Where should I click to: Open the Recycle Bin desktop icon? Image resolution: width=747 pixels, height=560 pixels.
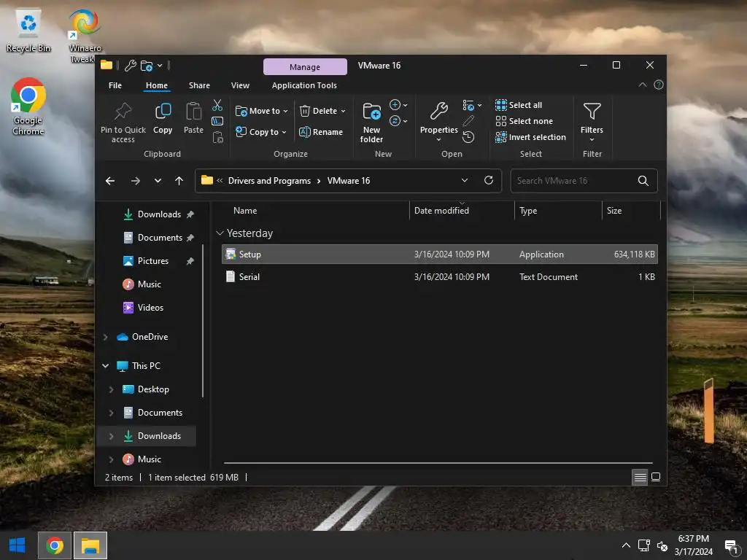28,31
